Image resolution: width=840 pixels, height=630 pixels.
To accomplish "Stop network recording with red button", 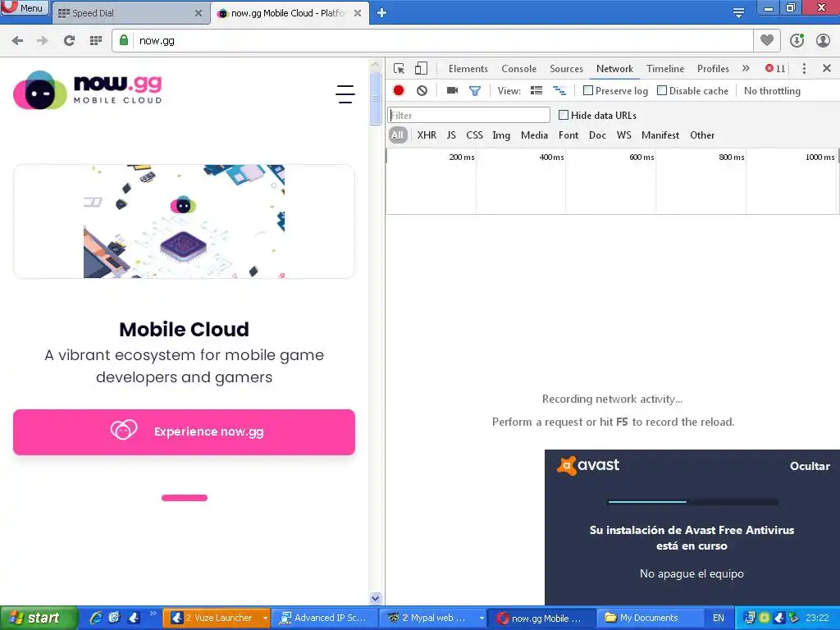I will click(x=398, y=90).
